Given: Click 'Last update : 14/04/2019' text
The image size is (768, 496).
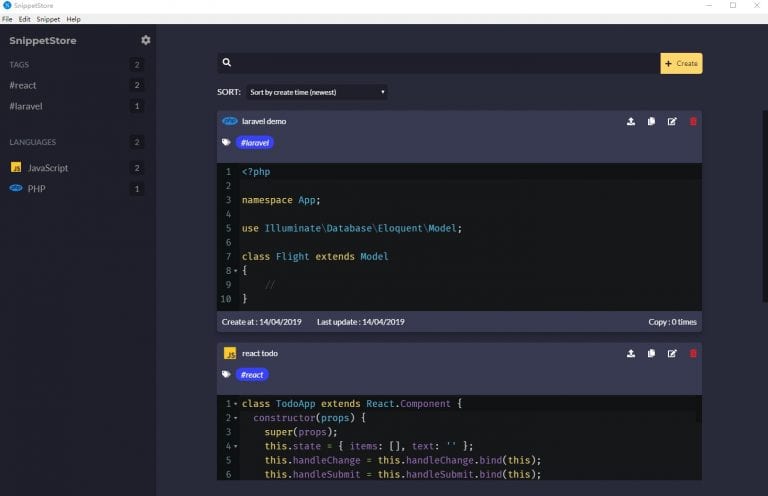Looking at the screenshot, I should 360,322.
